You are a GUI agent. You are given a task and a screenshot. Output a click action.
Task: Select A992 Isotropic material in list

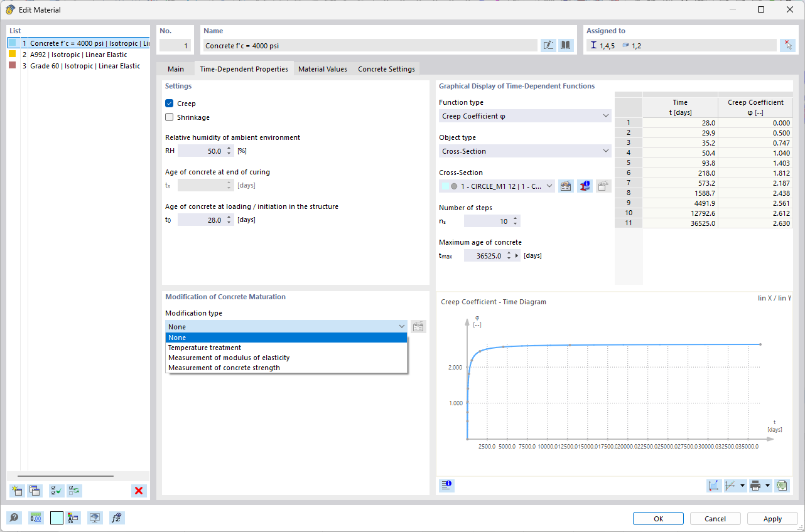pos(78,55)
